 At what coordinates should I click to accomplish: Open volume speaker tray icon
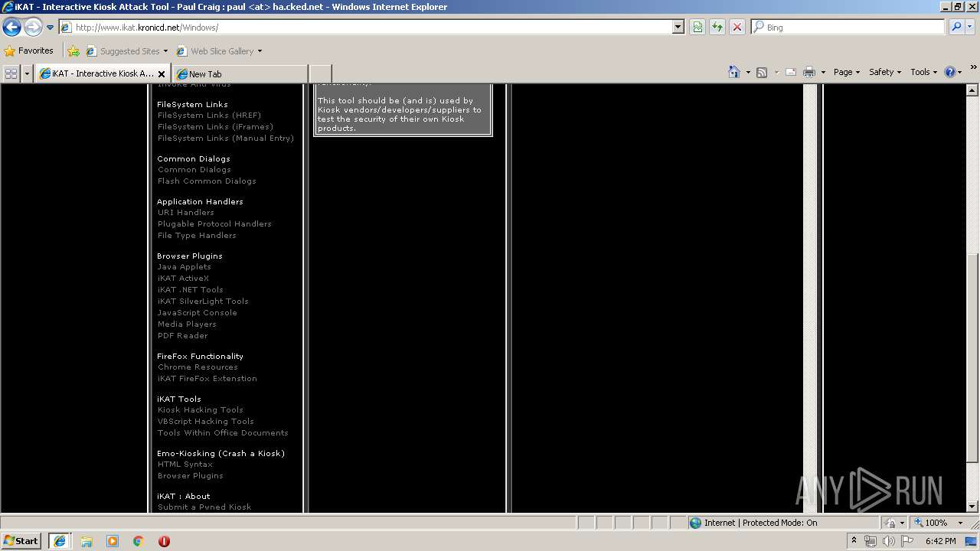[888, 541]
